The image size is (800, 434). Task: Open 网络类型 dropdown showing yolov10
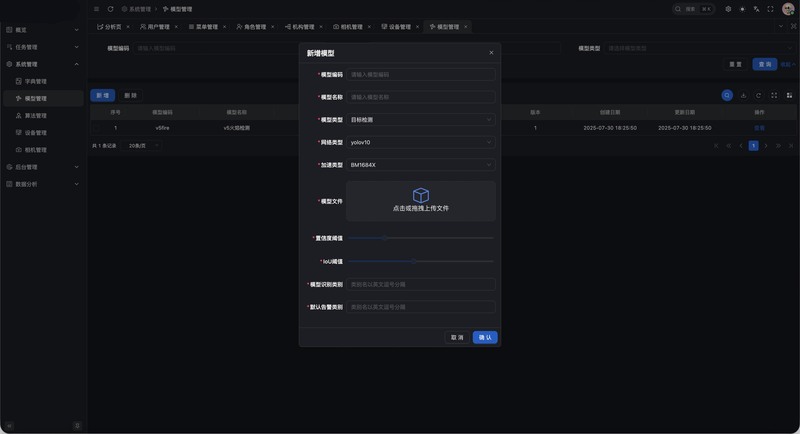[x=421, y=142]
